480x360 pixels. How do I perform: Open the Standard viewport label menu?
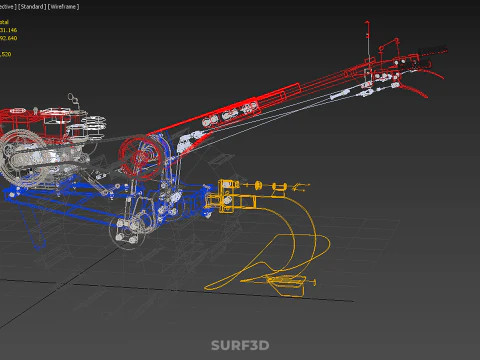coord(32,7)
